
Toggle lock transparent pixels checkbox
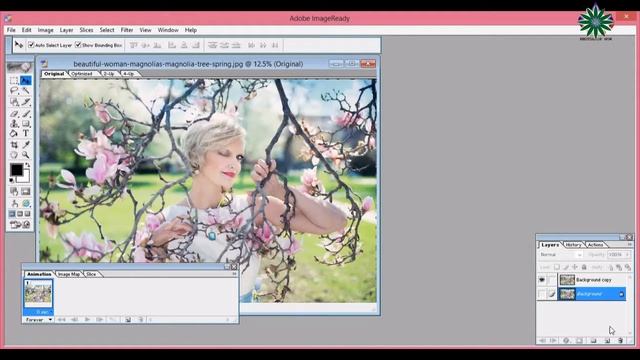(557, 267)
